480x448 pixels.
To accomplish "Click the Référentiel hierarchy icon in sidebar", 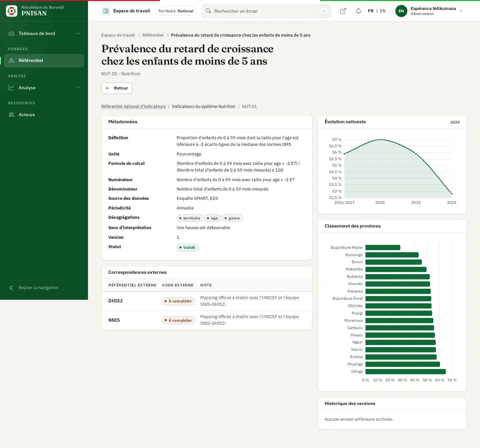I will pyautogui.click(x=11, y=60).
